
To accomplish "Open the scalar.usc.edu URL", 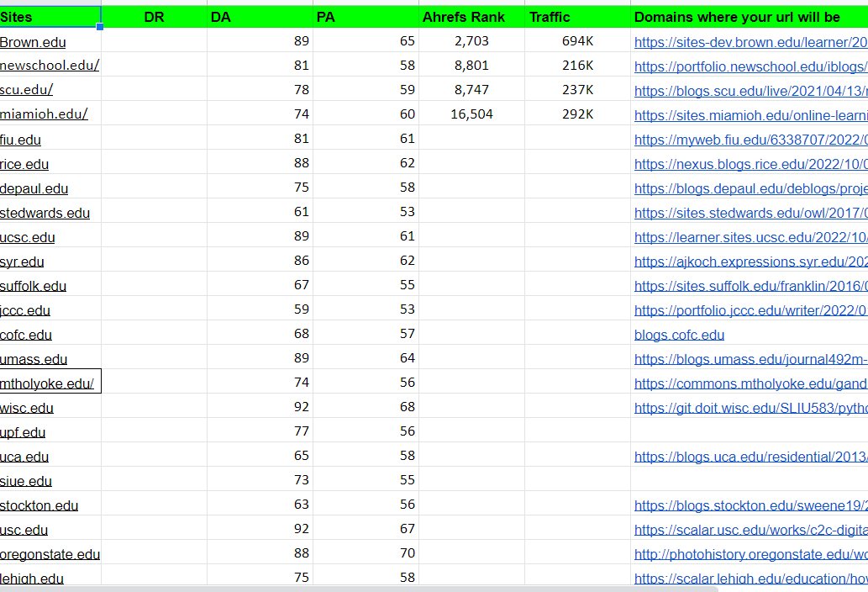I will [750, 530].
